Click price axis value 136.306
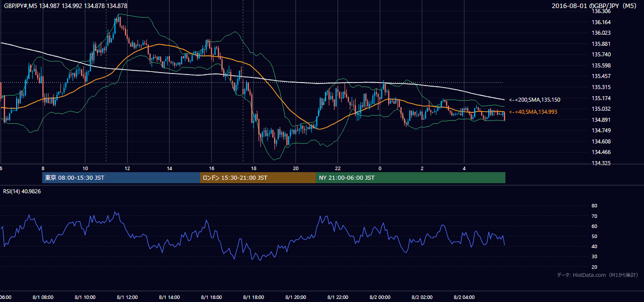Screen dimensions: 644x302 601,11
